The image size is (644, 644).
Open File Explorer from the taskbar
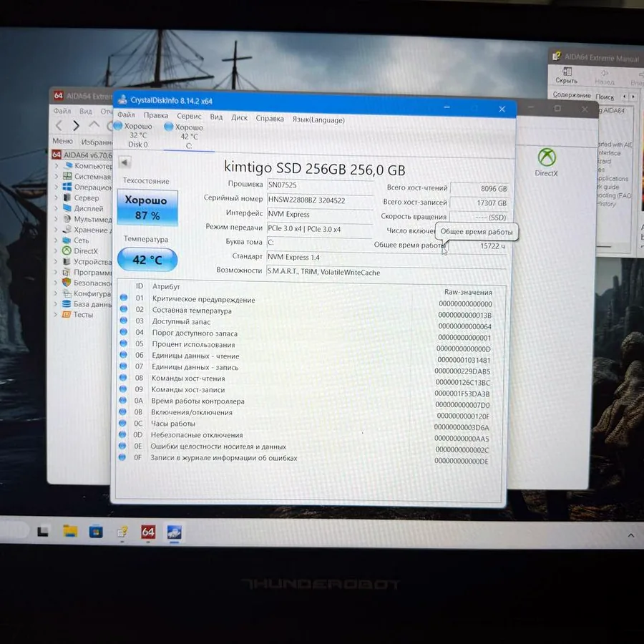coord(70,532)
